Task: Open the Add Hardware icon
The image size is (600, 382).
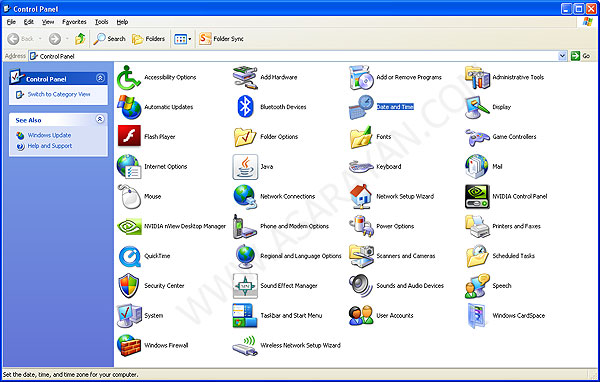Action: click(245, 77)
